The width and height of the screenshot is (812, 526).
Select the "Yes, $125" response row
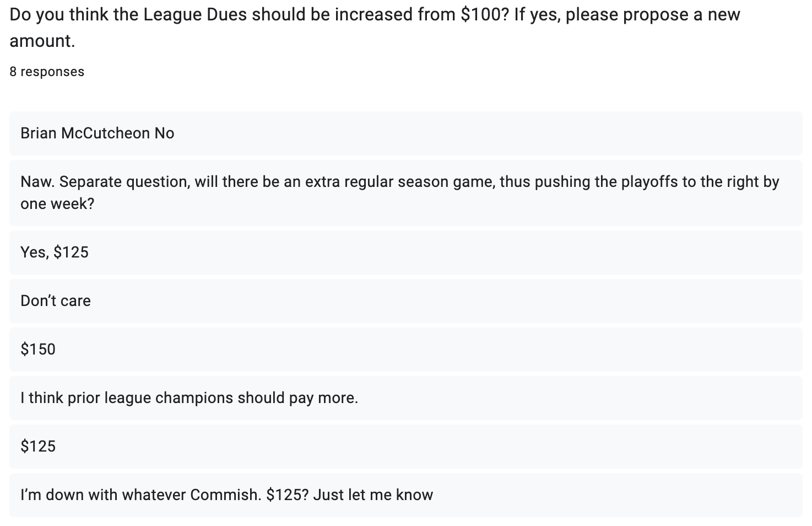pyautogui.click(x=405, y=253)
